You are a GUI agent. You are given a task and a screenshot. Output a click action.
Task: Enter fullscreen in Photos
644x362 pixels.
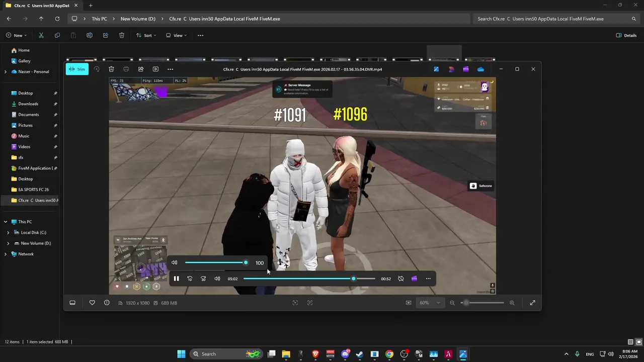point(532,303)
